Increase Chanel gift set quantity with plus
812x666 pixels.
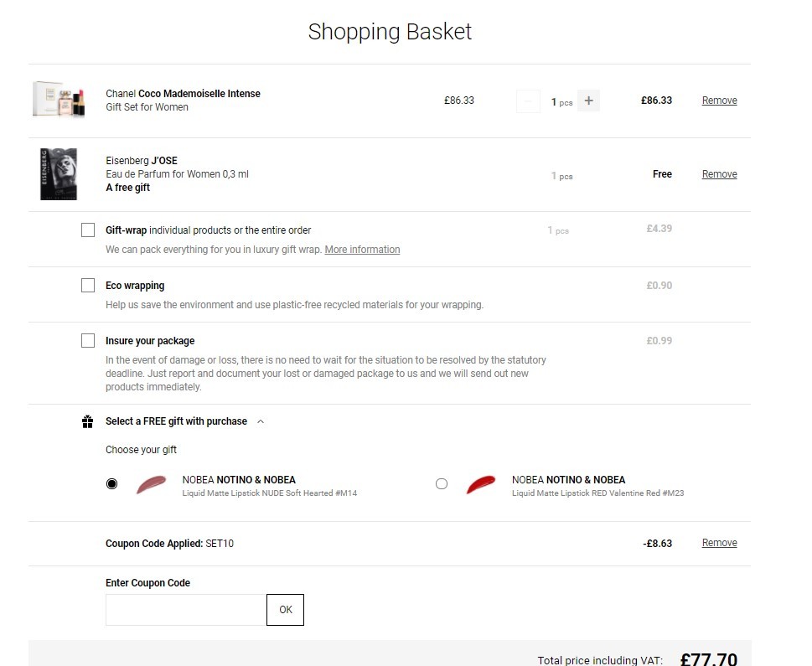pos(589,101)
